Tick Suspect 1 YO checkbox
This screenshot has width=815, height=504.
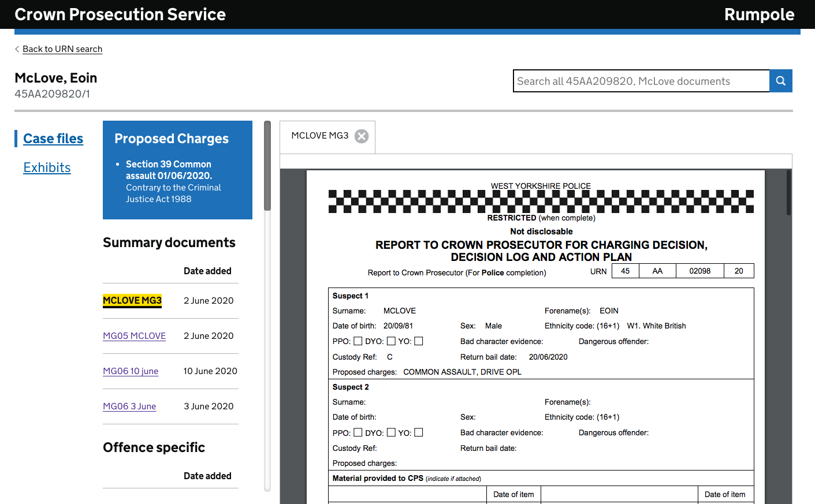click(x=419, y=341)
